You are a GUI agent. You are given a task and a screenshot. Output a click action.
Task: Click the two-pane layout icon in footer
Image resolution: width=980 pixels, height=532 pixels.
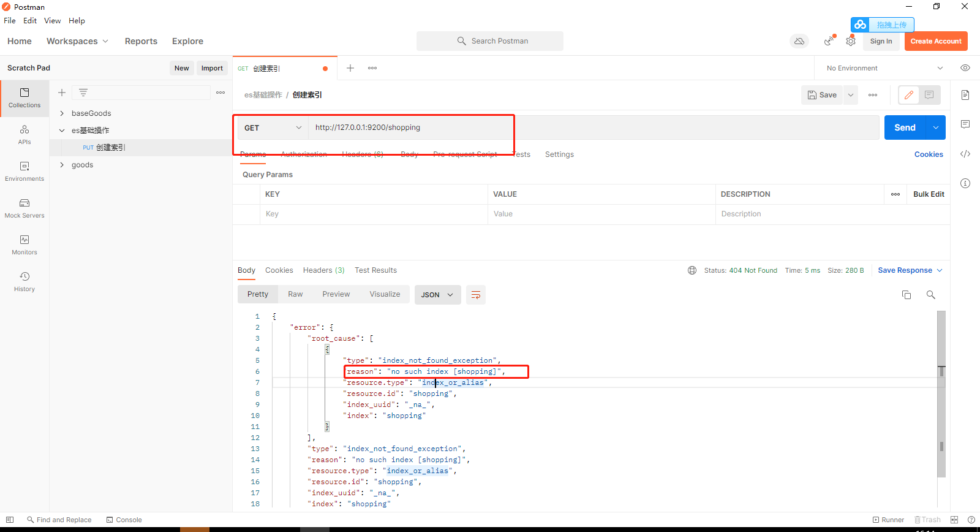click(x=954, y=520)
